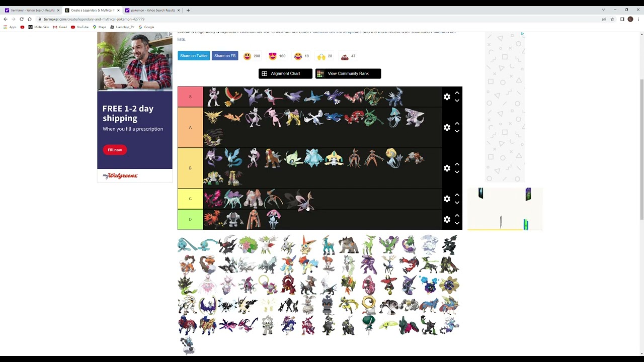
Task: Open the Liamplayz_TV bookmark
Action: pos(122,27)
